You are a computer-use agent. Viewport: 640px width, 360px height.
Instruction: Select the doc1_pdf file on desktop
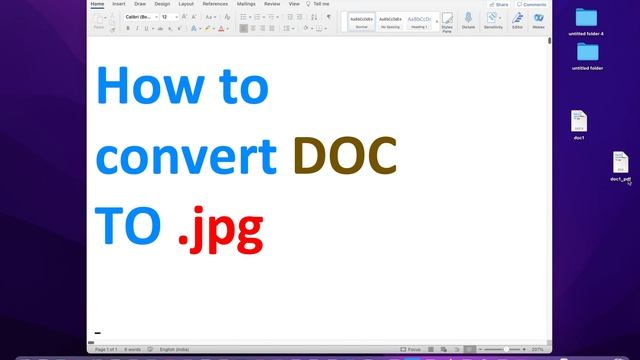(620, 167)
